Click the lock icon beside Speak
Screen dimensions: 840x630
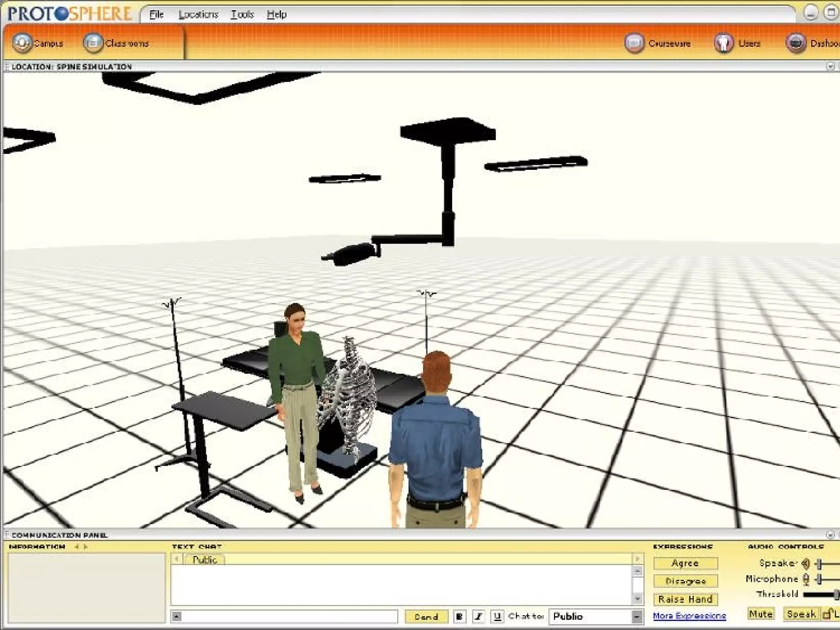[x=828, y=614]
